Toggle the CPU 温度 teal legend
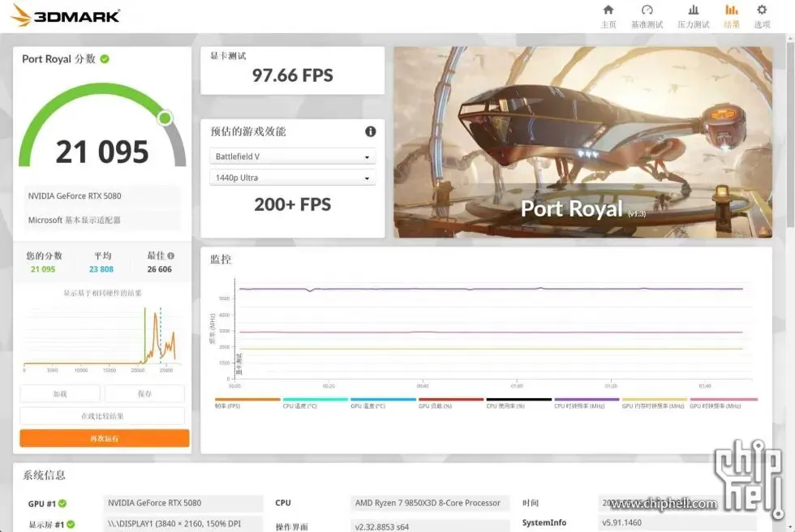Screen dimensions: 795x532 click(x=316, y=403)
